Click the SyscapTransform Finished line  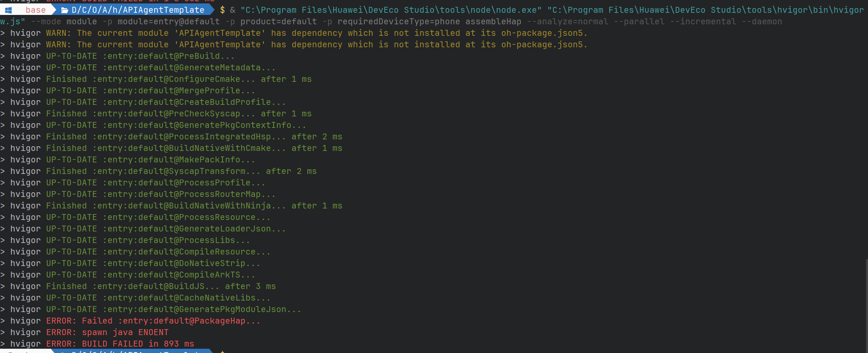159,171
